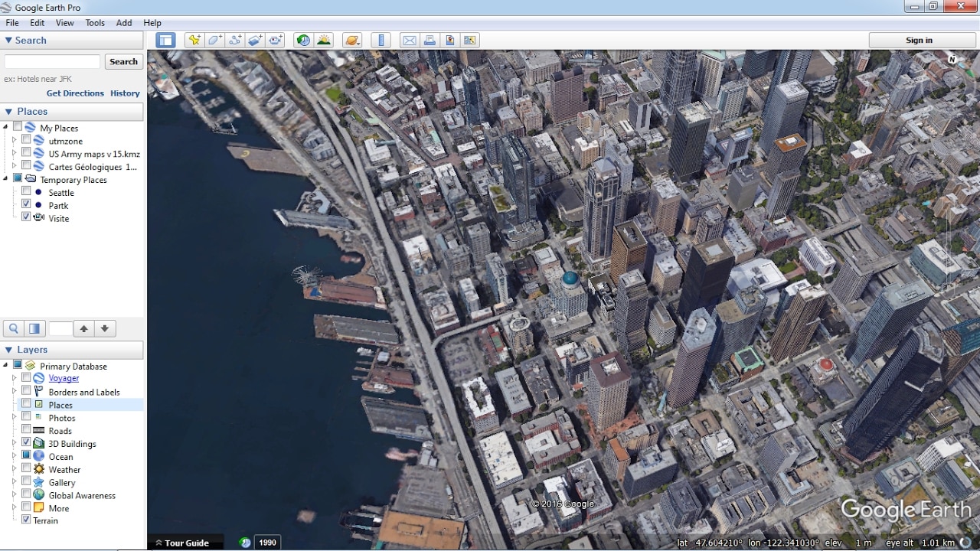Click the Sign in button

tap(919, 41)
